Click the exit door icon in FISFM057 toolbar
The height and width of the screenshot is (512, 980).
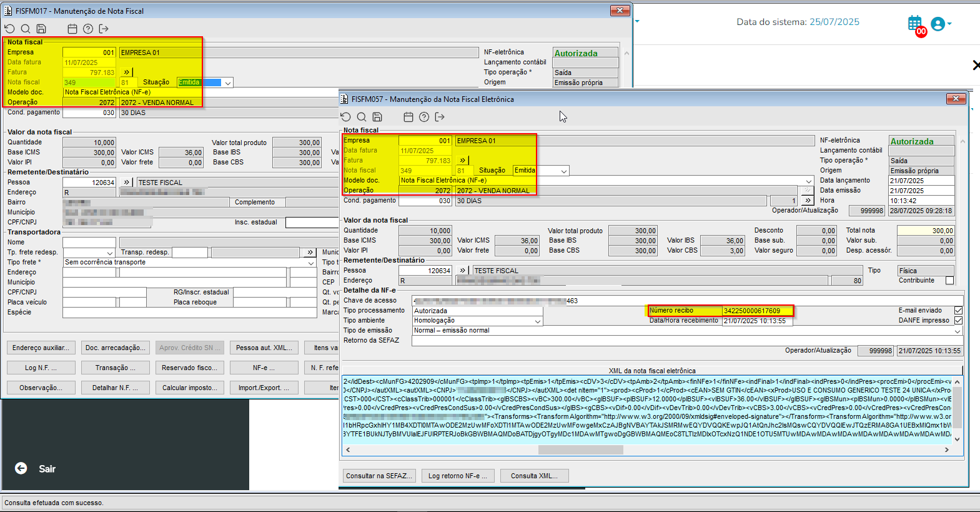tap(440, 117)
